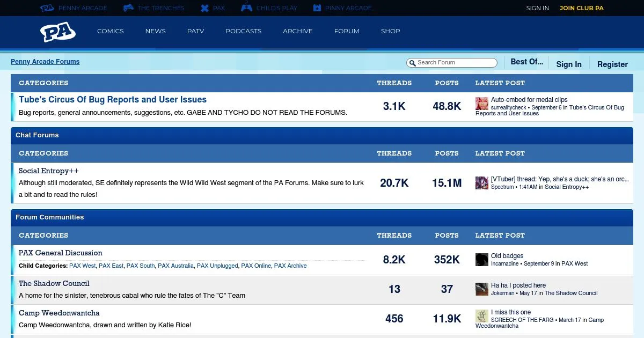Select the PAX Australia child category

175,266
